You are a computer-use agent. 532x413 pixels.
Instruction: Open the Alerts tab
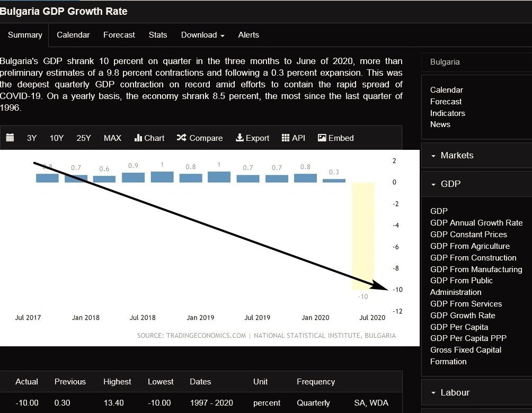tap(249, 35)
